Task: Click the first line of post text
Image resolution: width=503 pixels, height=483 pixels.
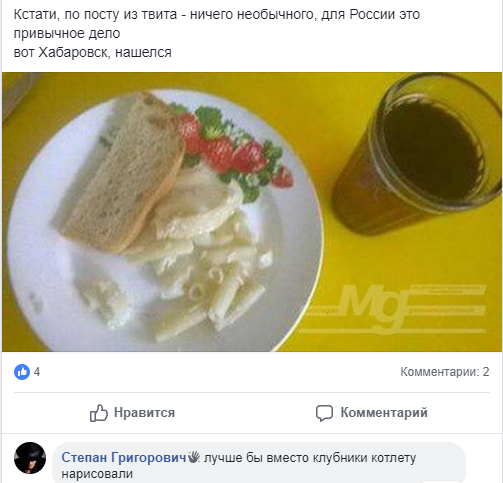Action: (217, 15)
